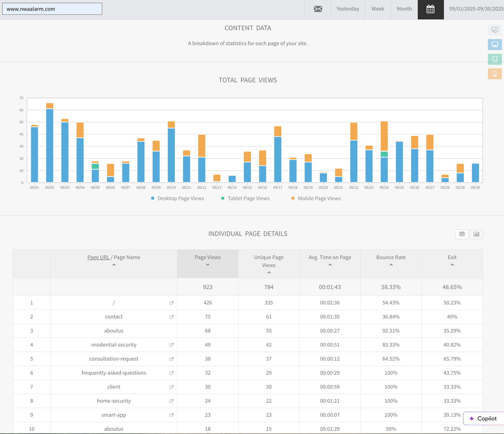
Task: Filter by mobile phone device icon
Action: click(x=495, y=74)
